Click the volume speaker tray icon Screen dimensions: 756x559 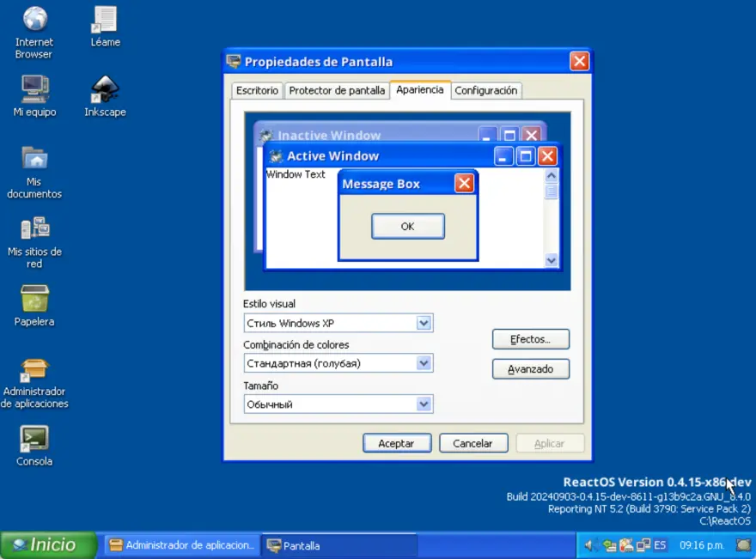pyautogui.click(x=589, y=545)
